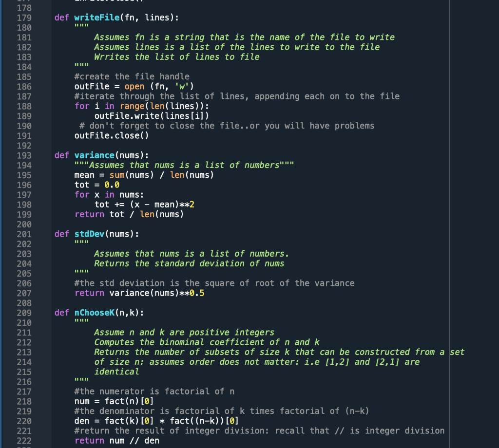This screenshot has height=448, width=499.
Task: Click 'Computes the binominal coefficient' docstring line
Action: point(207,342)
